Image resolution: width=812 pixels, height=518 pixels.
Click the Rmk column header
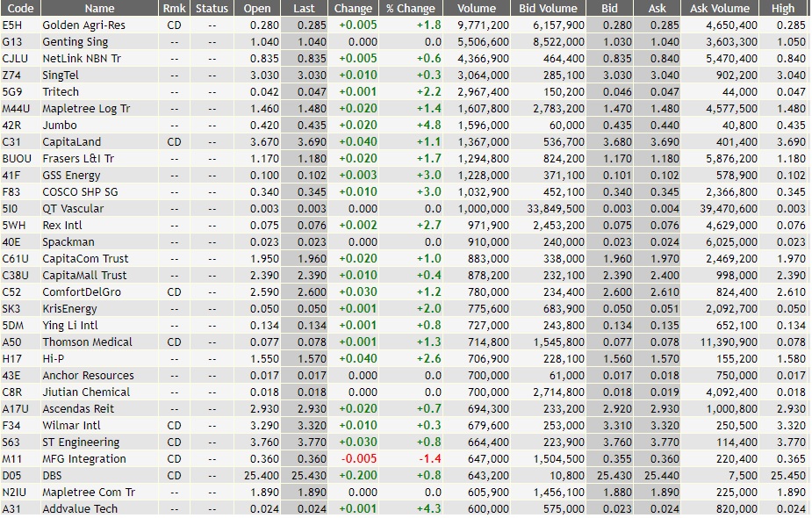174,8
